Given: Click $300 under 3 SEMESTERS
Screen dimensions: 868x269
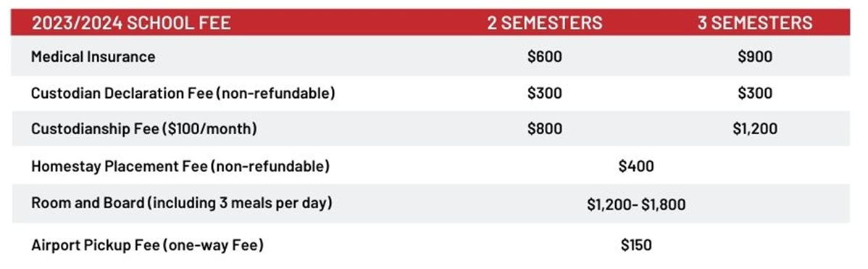Looking at the screenshot, I should (x=754, y=93).
